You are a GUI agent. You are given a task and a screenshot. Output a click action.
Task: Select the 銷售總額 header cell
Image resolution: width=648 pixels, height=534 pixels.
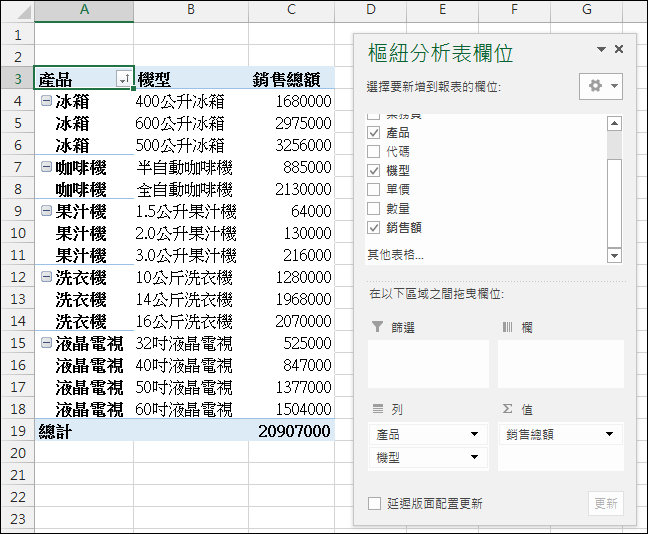click(x=291, y=79)
